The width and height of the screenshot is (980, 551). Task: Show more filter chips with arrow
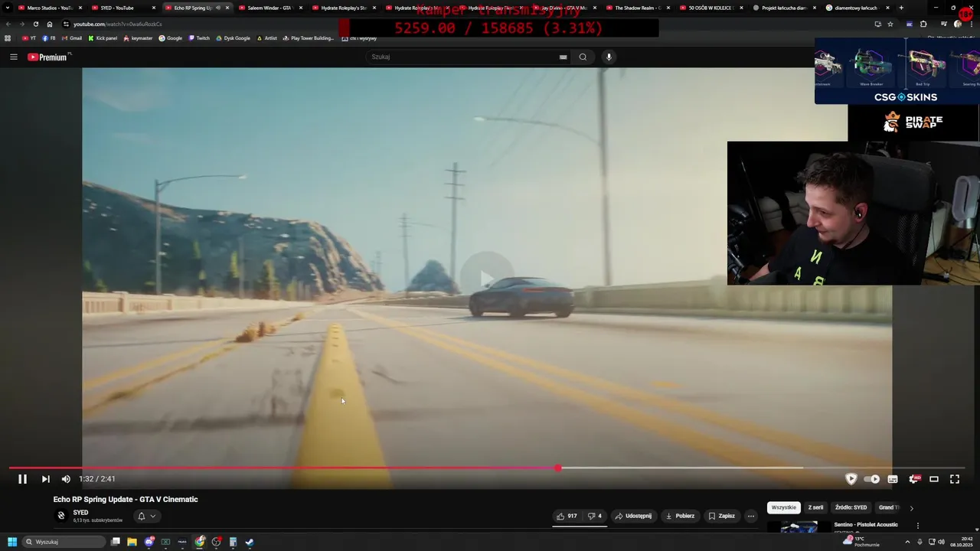[911, 508]
